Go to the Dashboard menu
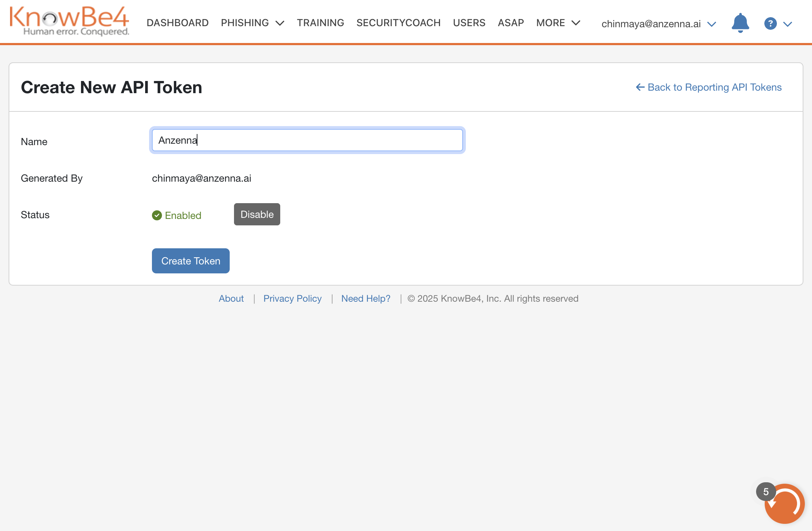812x531 pixels. point(177,23)
